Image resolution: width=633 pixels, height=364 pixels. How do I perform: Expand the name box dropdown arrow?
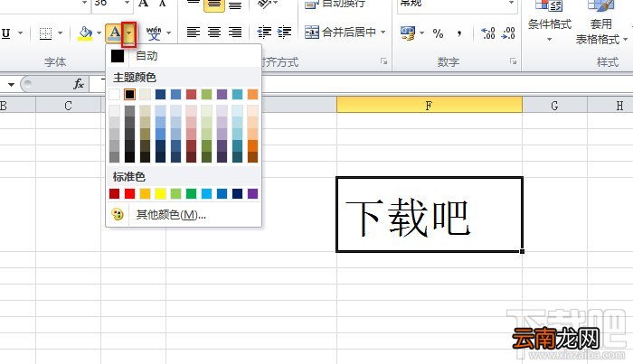(x=11, y=84)
